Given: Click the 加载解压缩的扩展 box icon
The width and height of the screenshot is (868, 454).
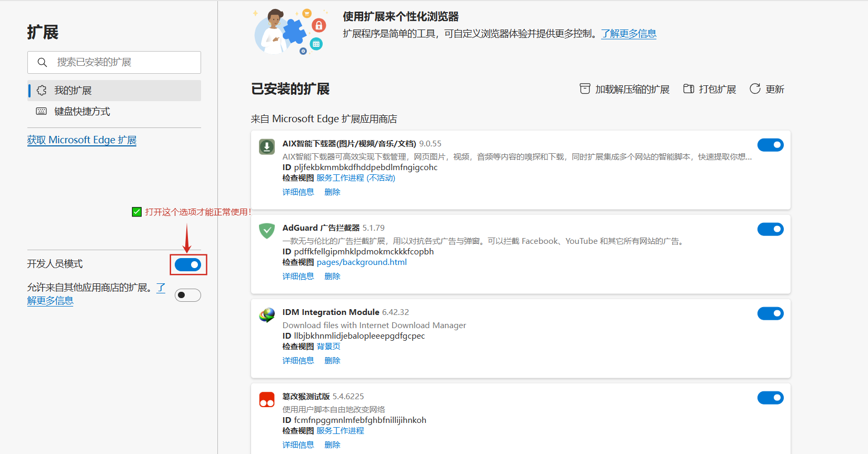Looking at the screenshot, I should [x=585, y=89].
